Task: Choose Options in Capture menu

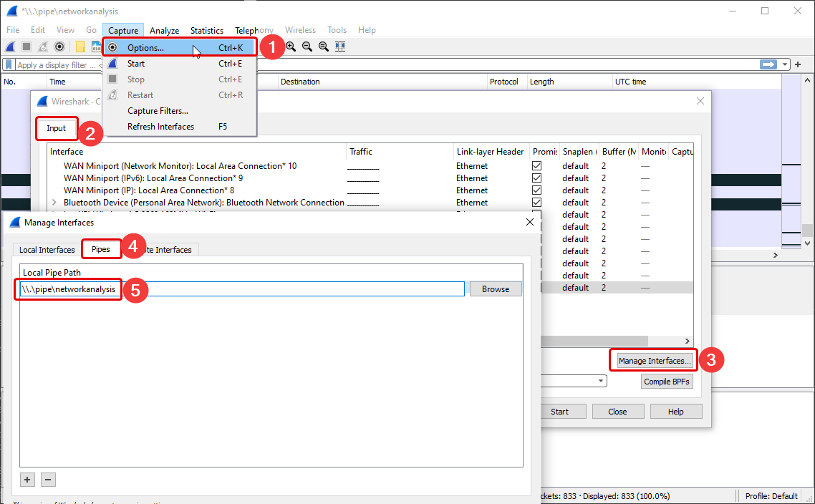Action: pyautogui.click(x=179, y=47)
